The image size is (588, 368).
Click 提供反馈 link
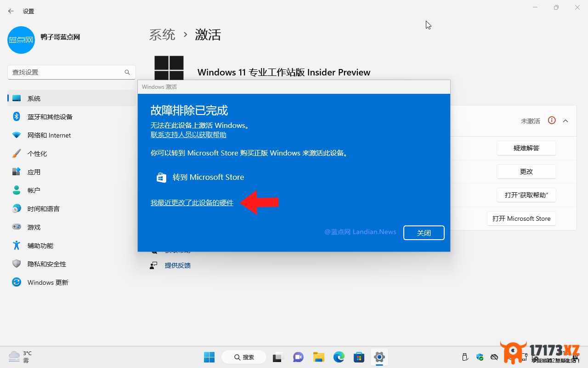point(178,265)
